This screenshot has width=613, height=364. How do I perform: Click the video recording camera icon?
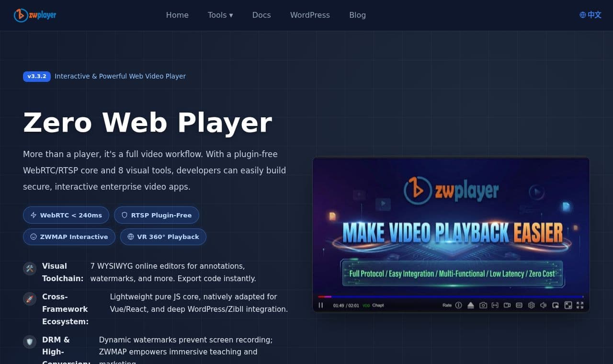(x=507, y=305)
